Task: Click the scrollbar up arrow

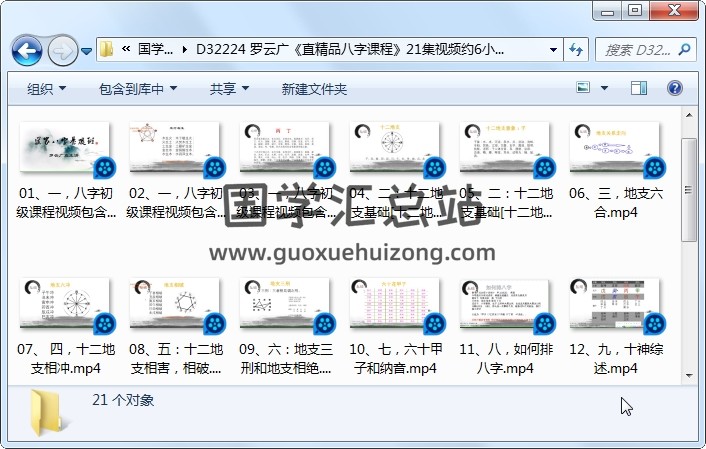Action: [x=689, y=115]
